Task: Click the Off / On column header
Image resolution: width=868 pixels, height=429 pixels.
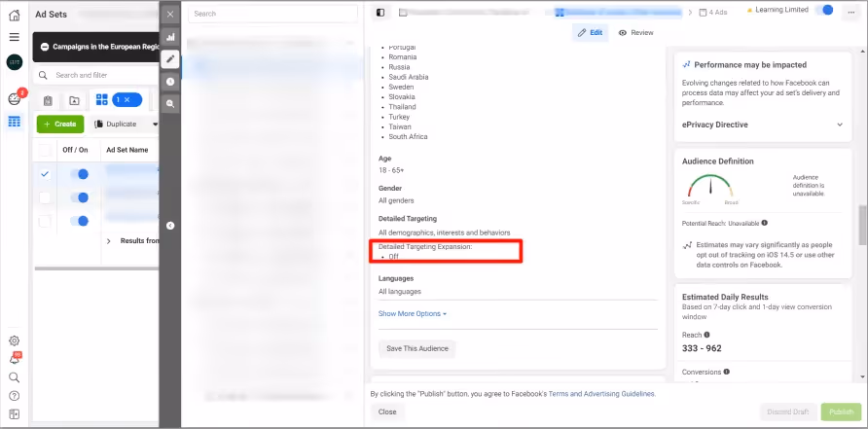Action: 75,150
